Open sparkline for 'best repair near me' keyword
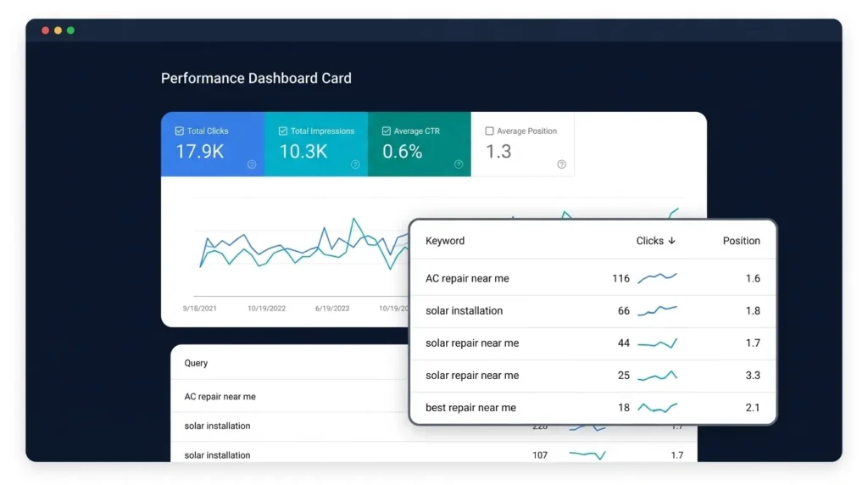868x485 pixels. 657,408
